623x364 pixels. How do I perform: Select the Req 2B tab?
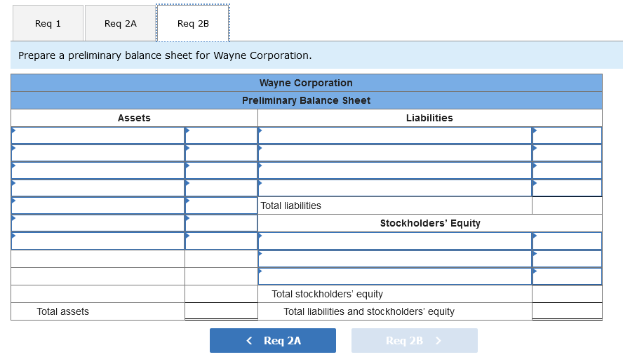[193, 23]
